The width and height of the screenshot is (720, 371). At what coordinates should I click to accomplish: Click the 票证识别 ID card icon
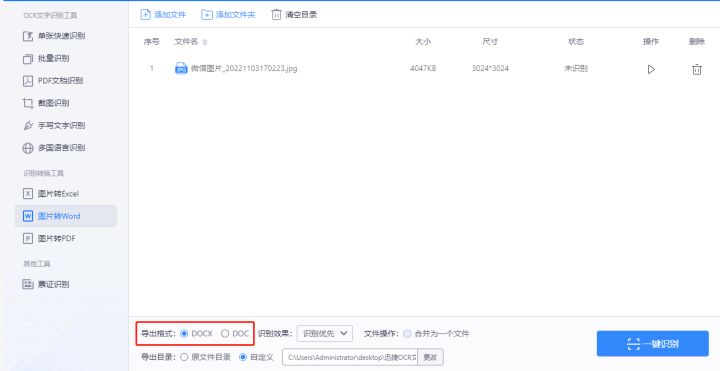pos(28,284)
